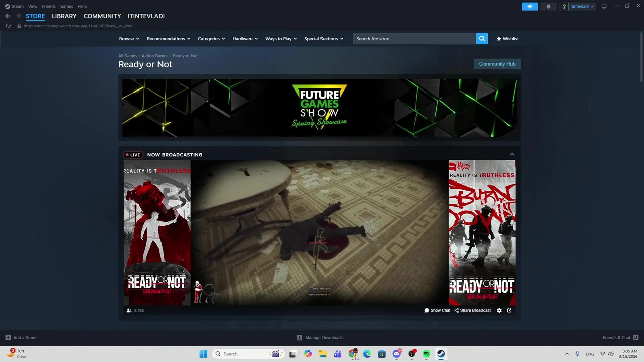This screenshot has width=644, height=362.
Task: Expand the Browse dropdown
Action: coord(129,39)
